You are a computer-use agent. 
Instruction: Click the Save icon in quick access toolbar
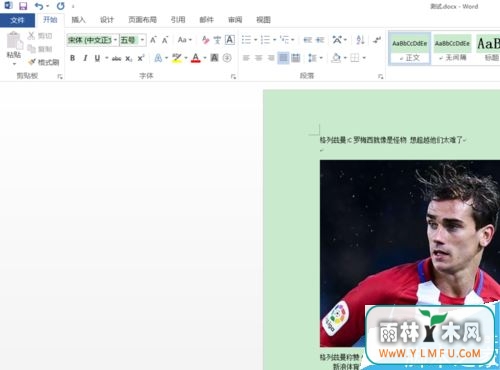pyautogui.click(x=23, y=6)
